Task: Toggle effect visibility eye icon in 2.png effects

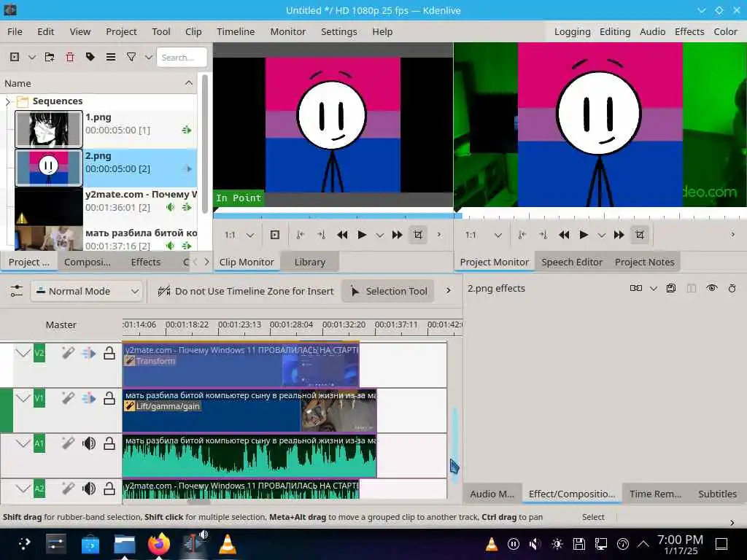Action: 712,288
